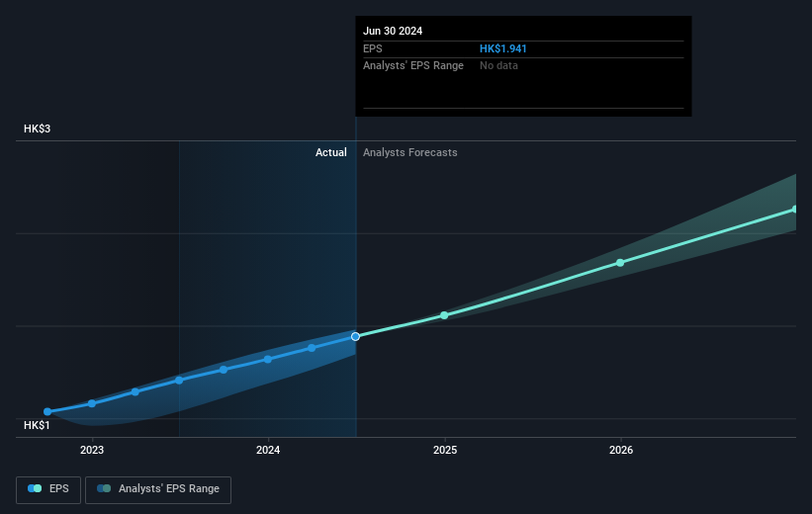Toggle the Analysts' EPS Range legend

(x=158, y=489)
